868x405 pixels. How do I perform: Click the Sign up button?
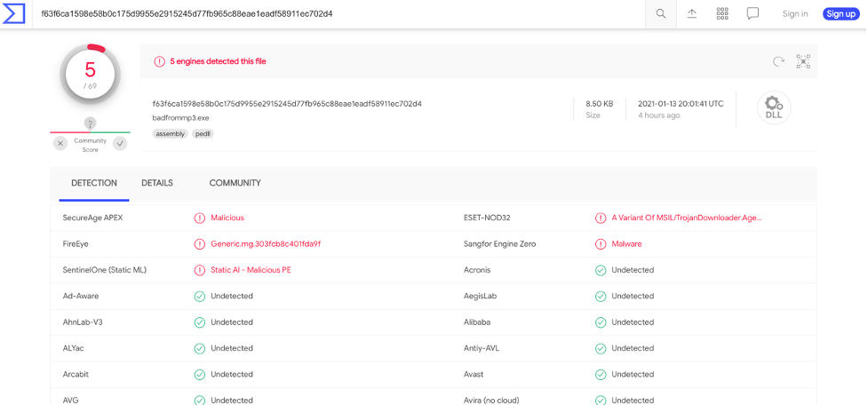click(x=840, y=14)
